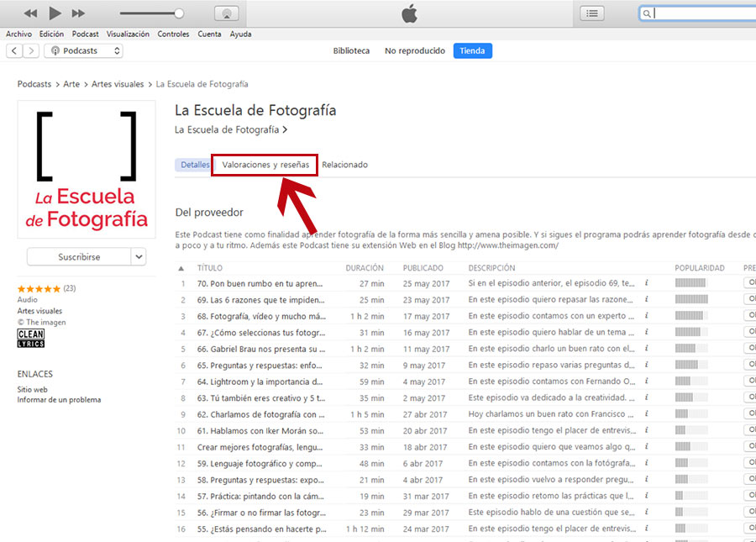Click the AirPlay streaming icon
The height and width of the screenshot is (542, 756).
[x=226, y=13]
